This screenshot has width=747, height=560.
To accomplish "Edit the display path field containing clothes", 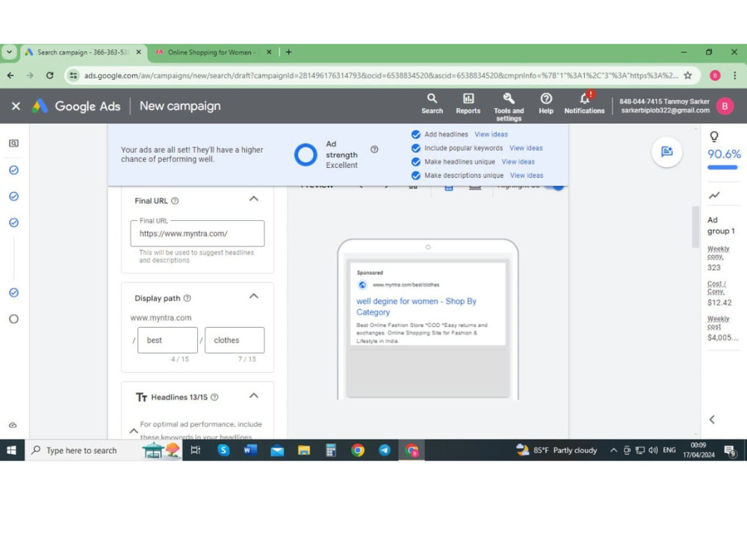I will (235, 340).
